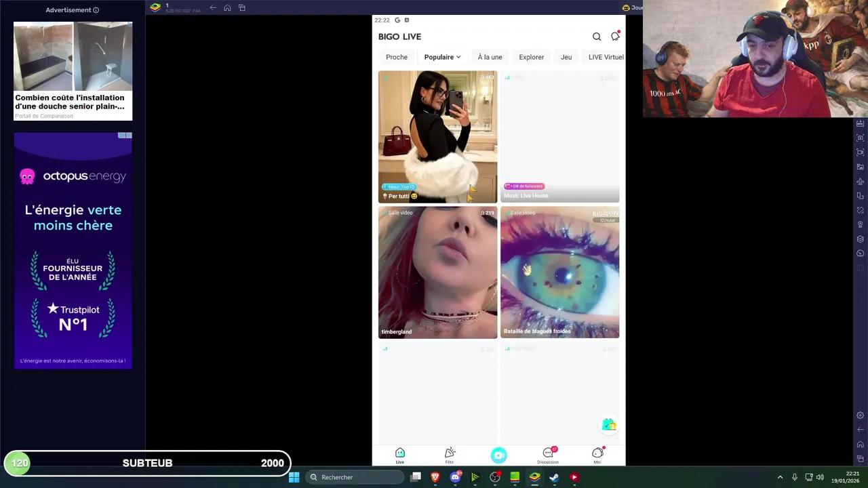Click BlueStacks sidebar airplane icon

pyautogui.click(x=861, y=181)
